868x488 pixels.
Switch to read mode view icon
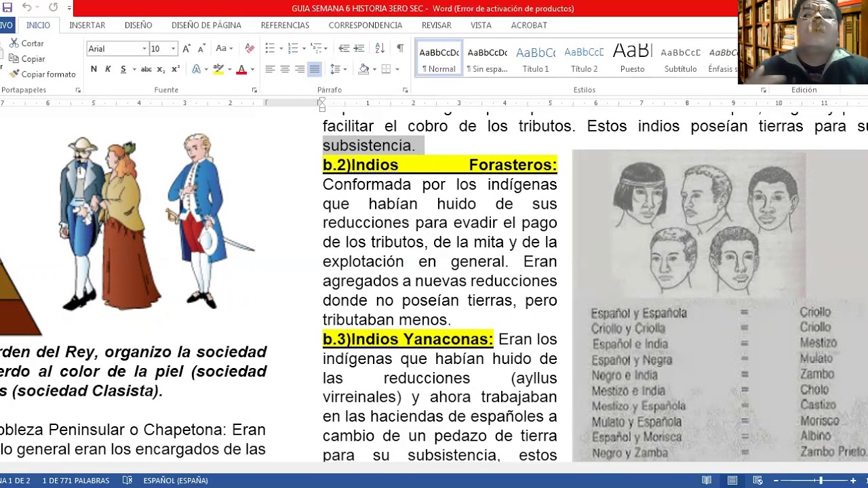707,481
